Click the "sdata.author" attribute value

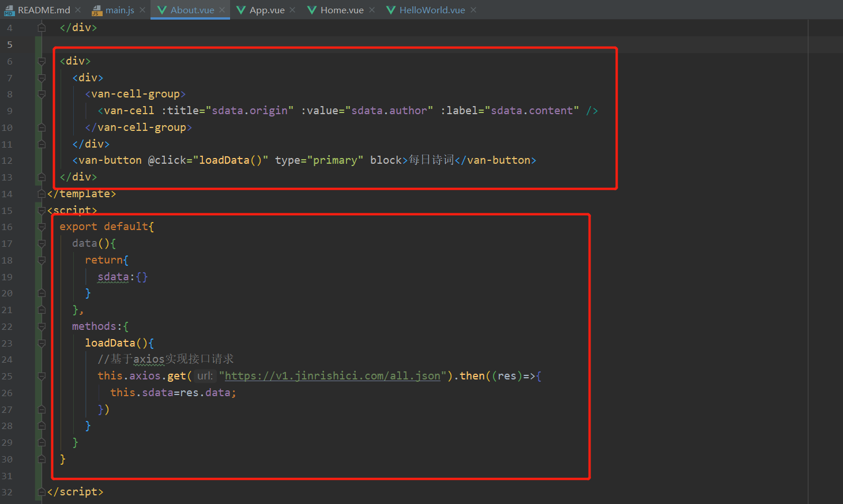click(x=389, y=111)
